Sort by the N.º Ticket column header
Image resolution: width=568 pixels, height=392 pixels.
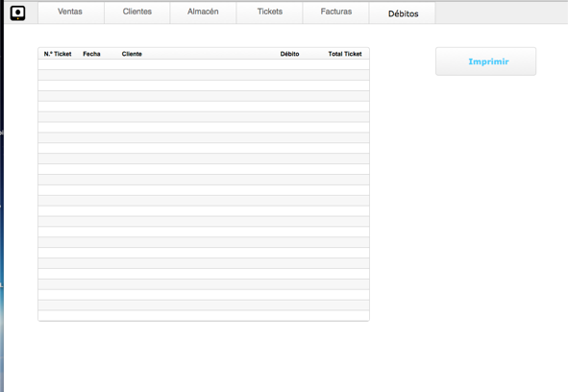pyautogui.click(x=58, y=54)
